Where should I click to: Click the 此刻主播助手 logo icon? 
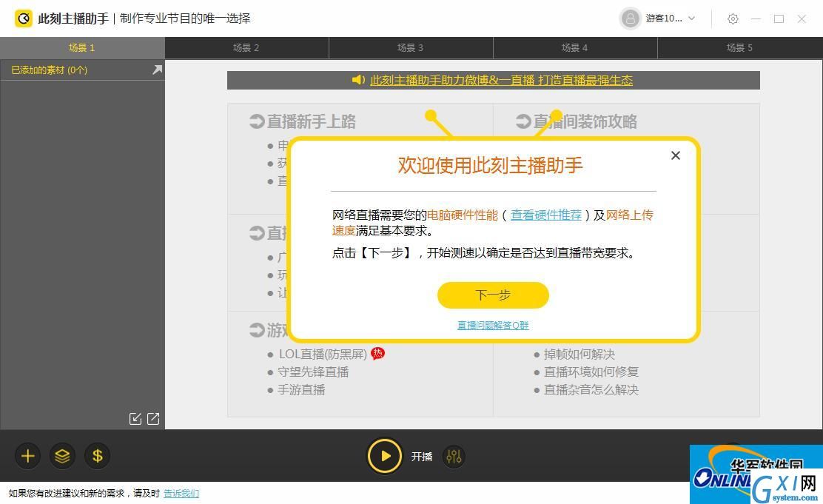point(23,19)
